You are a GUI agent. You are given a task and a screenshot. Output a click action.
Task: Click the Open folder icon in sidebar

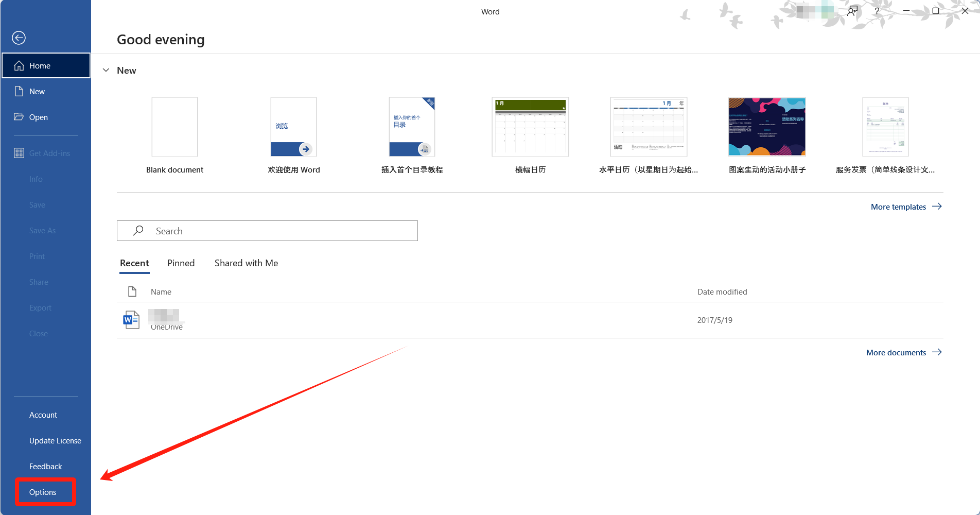point(19,117)
